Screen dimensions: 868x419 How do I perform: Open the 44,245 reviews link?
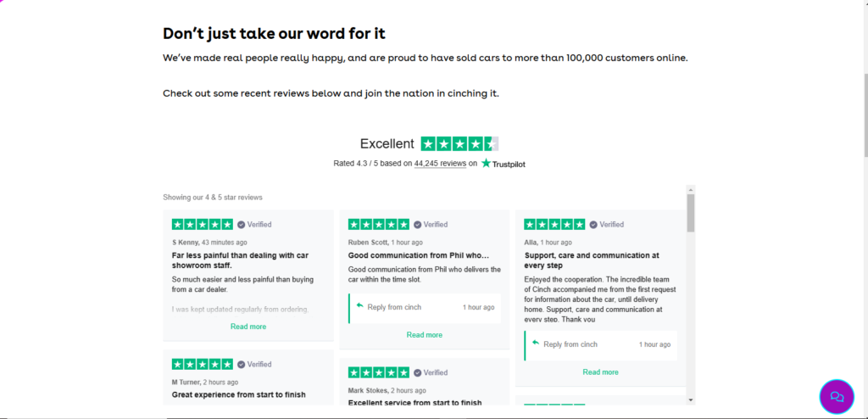click(440, 164)
